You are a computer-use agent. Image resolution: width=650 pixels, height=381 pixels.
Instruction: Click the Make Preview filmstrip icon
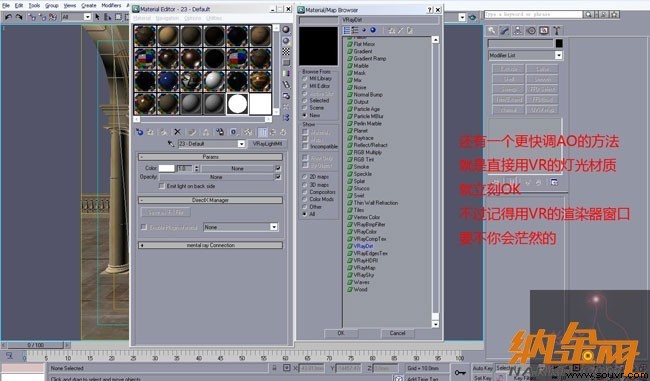pyautogui.click(x=286, y=85)
